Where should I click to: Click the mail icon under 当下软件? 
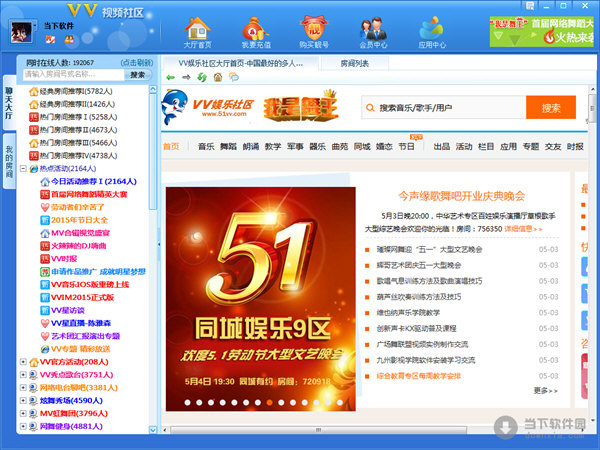click(x=50, y=39)
